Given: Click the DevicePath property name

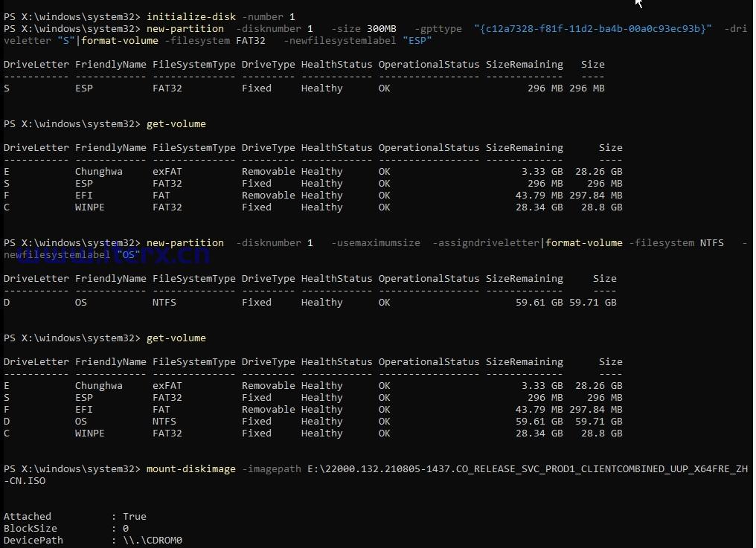Looking at the screenshot, I should (x=33, y=541).
